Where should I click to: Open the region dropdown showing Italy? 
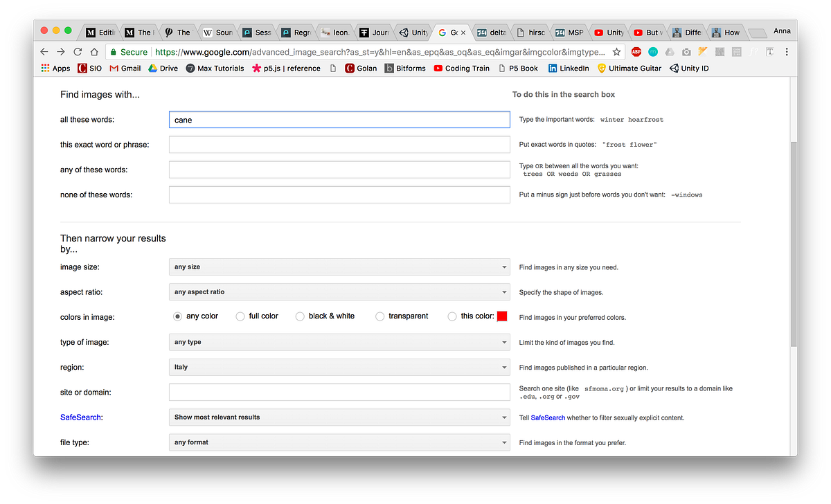click(x=339, y=367)
